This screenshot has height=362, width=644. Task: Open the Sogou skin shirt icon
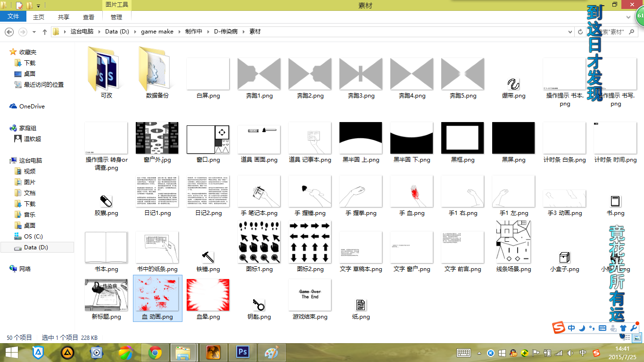pos(623,328)
